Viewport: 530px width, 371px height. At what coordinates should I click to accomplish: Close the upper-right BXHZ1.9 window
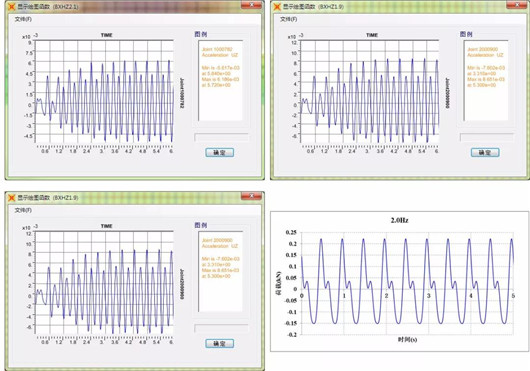[516, 5]
